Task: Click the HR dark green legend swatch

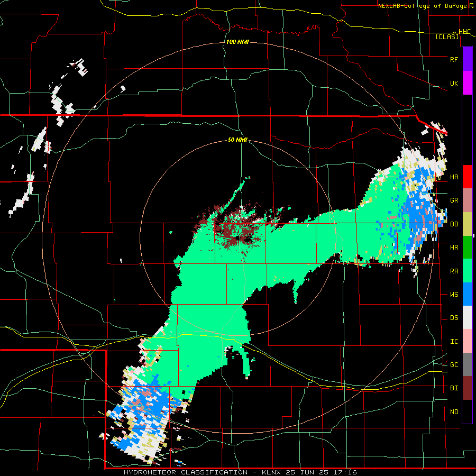Action: click(x=467, y=248)
